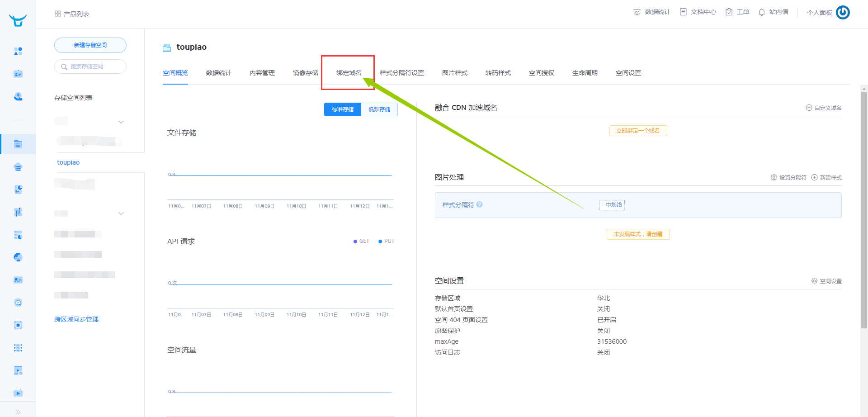Switch to the 转码样式 tab
Image resolution: width=868 pixels, height=417 pixels.
[x=498, y=73]
